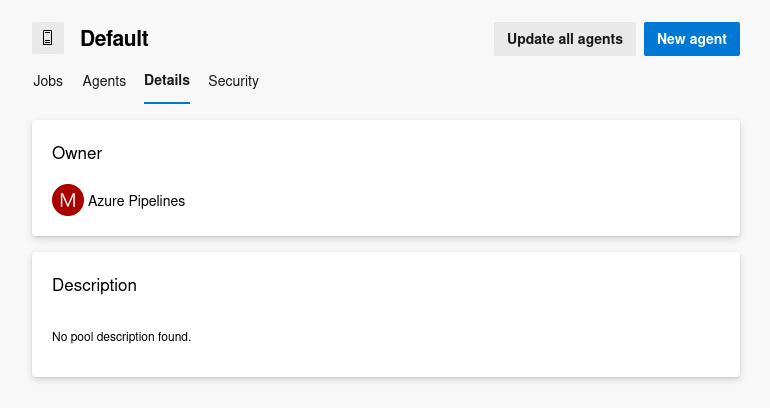Switch to the Jobs tab
770x408 pixels.
click(x=48, y=81)
